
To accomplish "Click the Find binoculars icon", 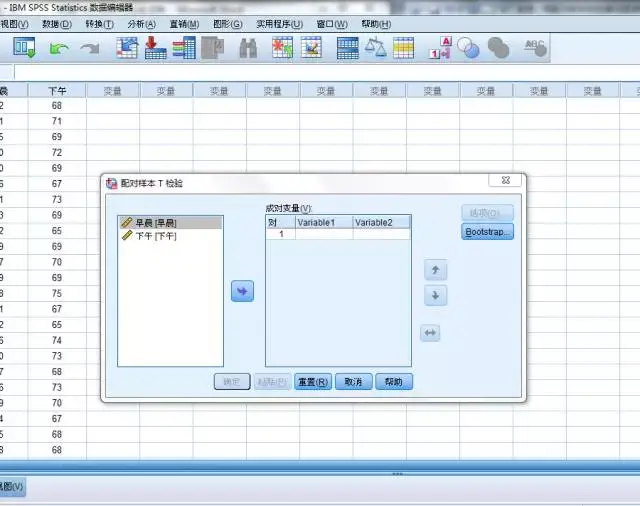I will pos(248,47).
